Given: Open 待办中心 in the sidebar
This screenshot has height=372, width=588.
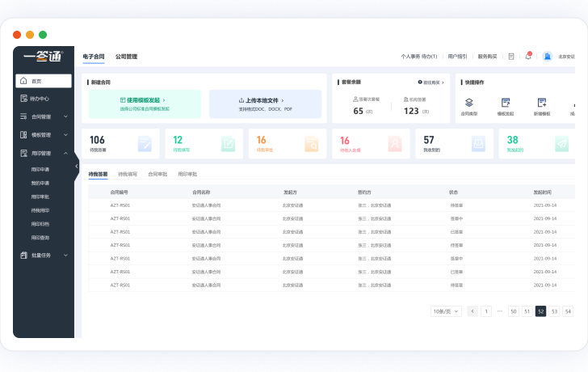Looking at the screenshot, I should coord(40,99).
